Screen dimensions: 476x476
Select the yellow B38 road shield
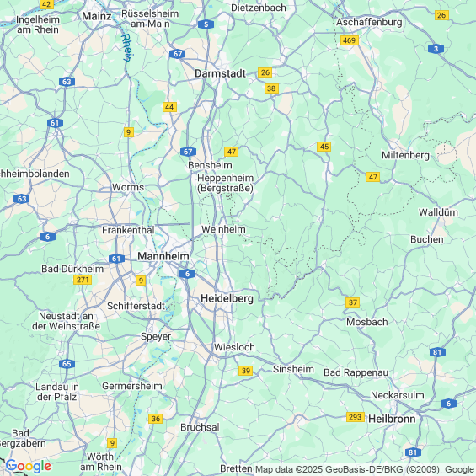click(x=271, y=88)
